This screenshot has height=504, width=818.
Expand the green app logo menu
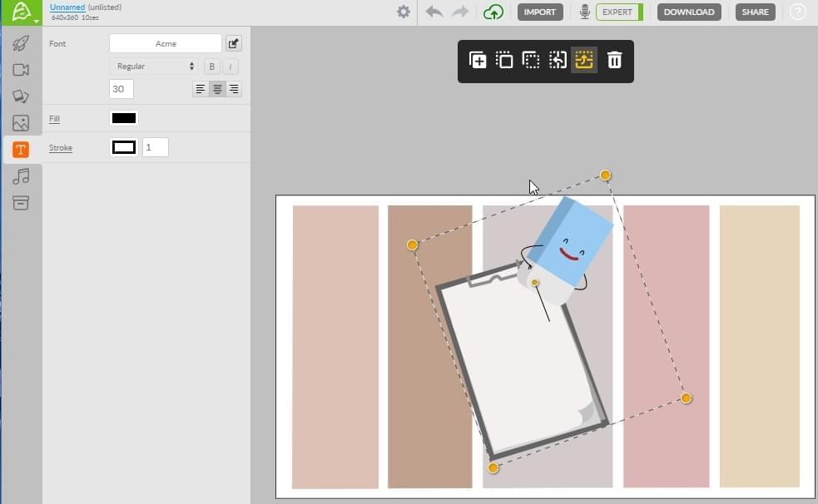[x=21, y=12]
